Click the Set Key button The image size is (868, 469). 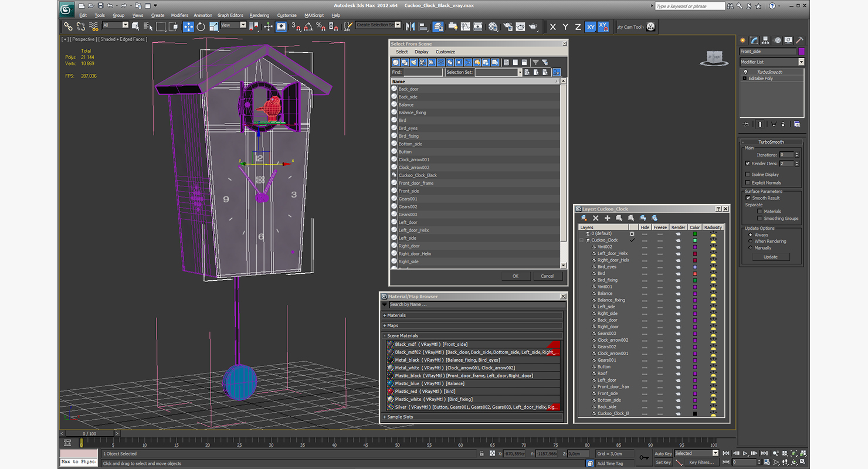(x=663, y=462)
